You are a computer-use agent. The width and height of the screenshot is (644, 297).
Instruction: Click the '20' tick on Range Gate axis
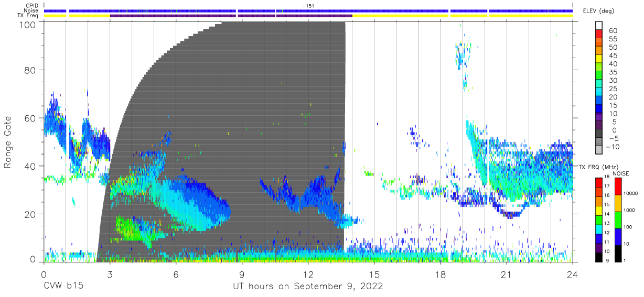pyautogui.click(x=30, y=214)
